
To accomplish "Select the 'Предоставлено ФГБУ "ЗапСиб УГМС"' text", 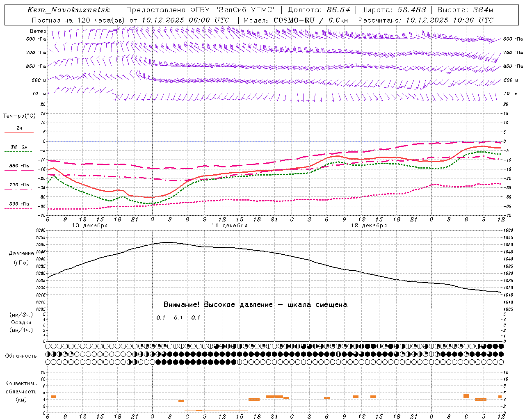I will coord(201,10).
